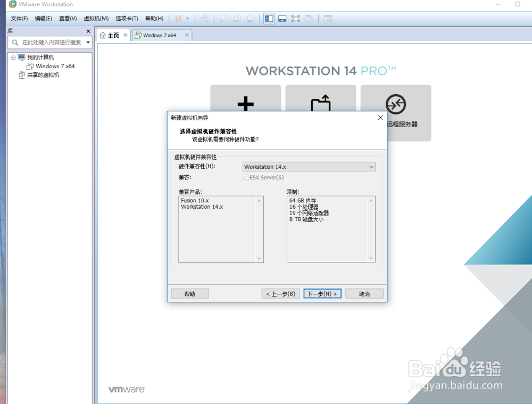Viewport: 532px width, 404px height.
Task: Open the library search dropdown arrow
Action: pyautogui.click(x=88, y=43)
